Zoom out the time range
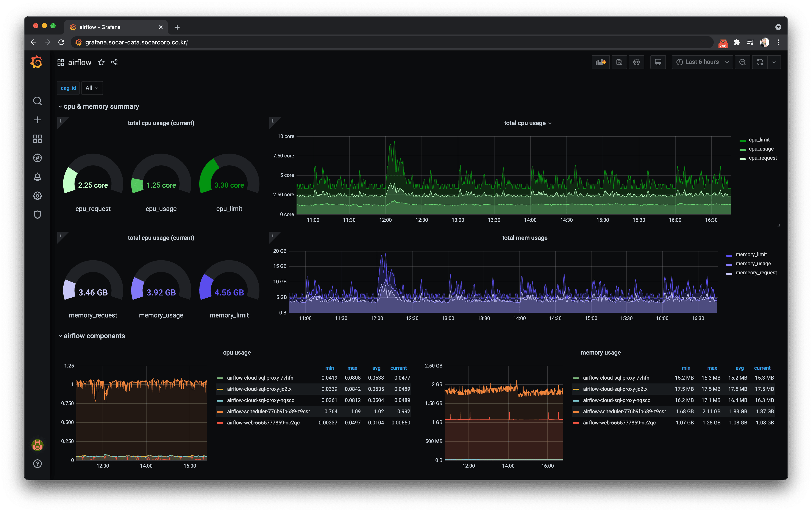 click(x=742, y=62)
